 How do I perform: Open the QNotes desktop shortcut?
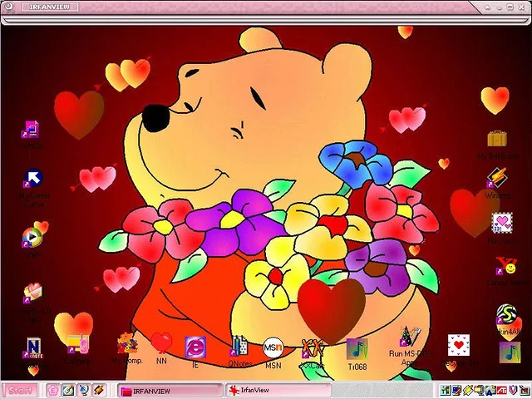pyautogui.click(x=240, y=346)
